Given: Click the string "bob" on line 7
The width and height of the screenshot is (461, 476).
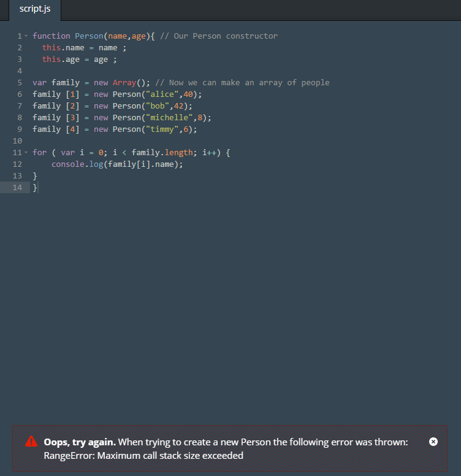Looking at the screenshot, I should [x=158, y=106].
